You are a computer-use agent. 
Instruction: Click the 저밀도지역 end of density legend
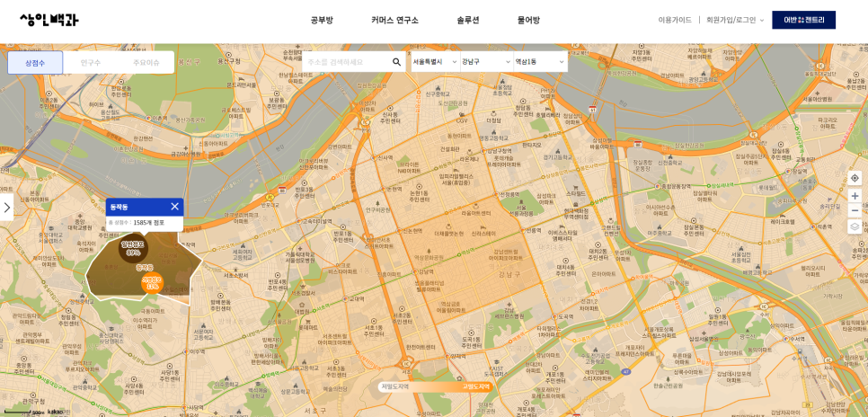tap(395, 386)
